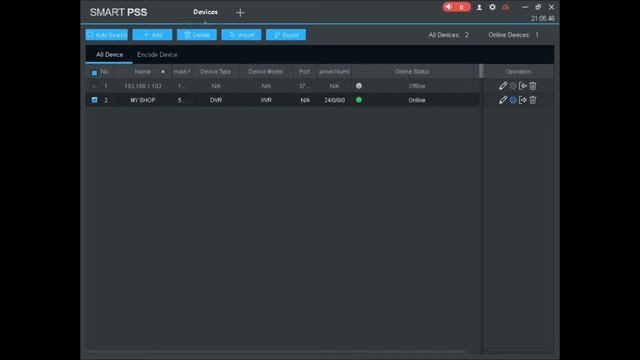Minimize the SmartPSS window
This screenshot has height=360, width=640.
point(525,7)
